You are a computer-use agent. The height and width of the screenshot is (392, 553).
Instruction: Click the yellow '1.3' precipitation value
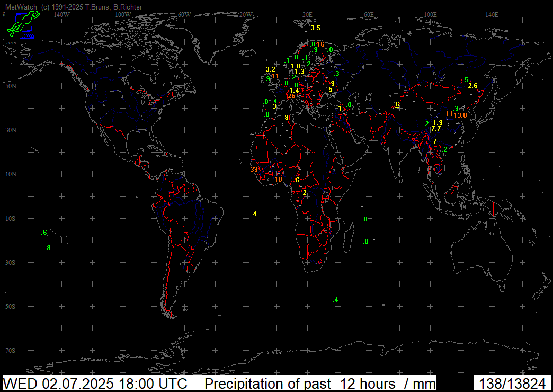(299, 72)
